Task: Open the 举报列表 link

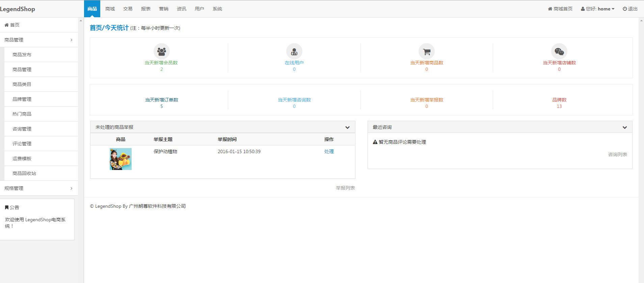Action: pos(345,188)
